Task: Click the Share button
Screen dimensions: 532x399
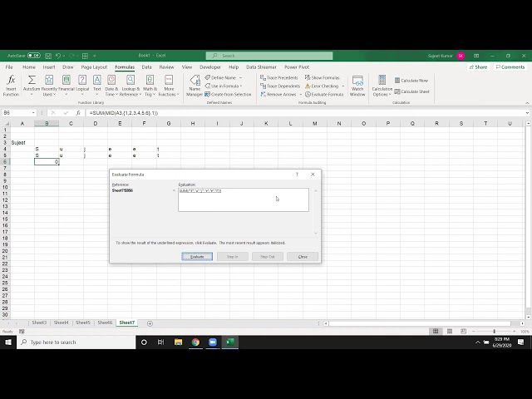Action: click(479, 67)
